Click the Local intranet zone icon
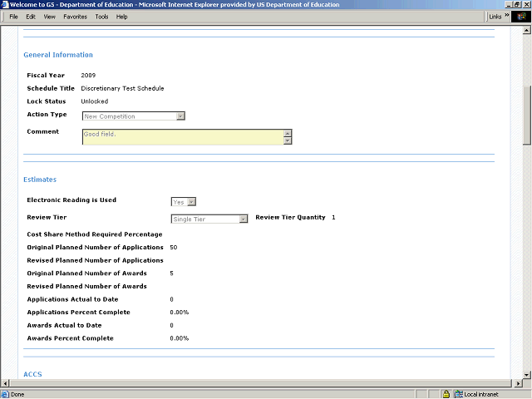 (458, 394)
